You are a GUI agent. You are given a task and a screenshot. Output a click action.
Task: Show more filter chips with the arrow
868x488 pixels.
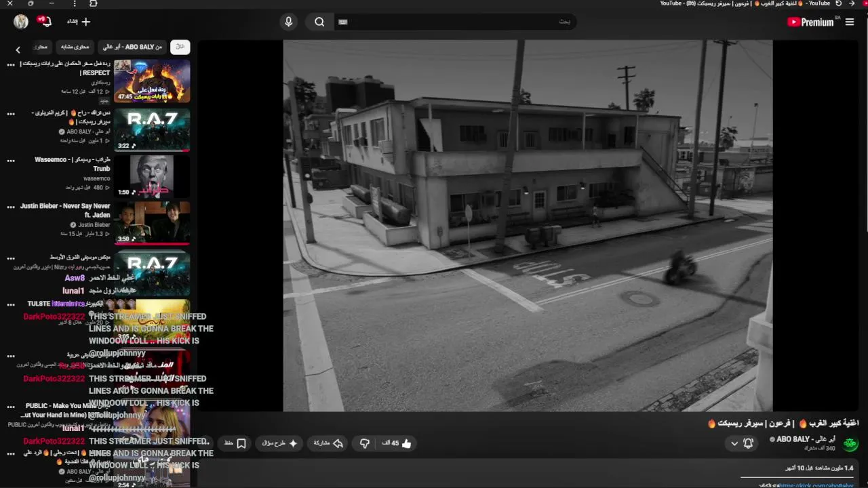[x=18, y=49]
